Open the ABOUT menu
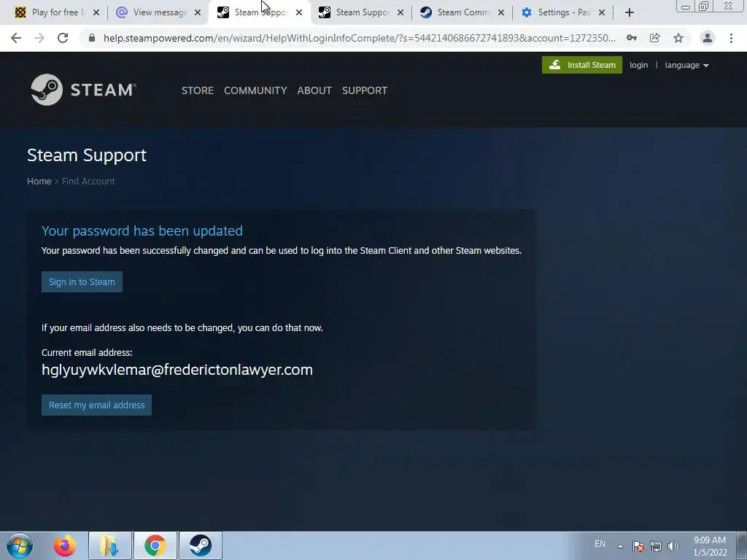Image resolution: width=747 pixels, height=560 pixels. pyautogui.click(x=314, y=90)
